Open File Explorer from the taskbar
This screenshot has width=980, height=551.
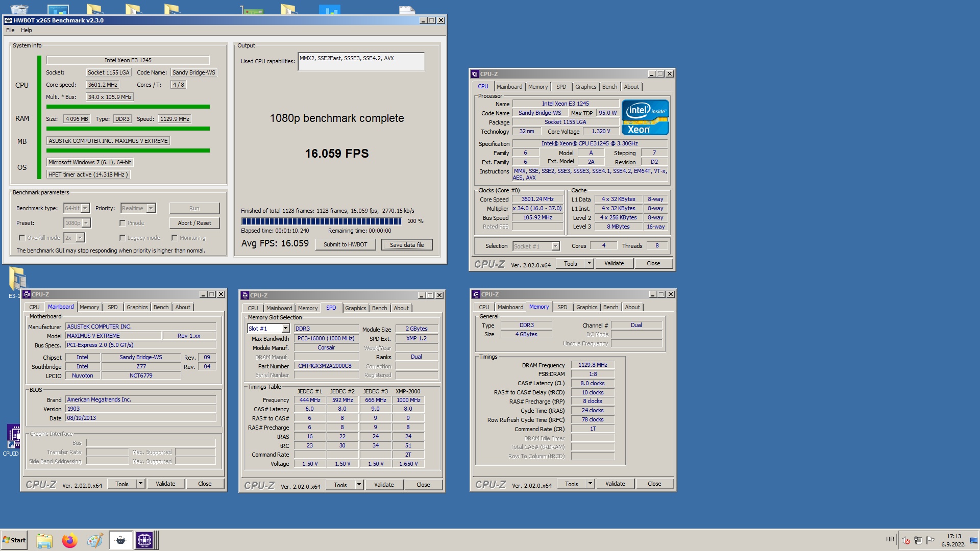(x=44, y=540)
